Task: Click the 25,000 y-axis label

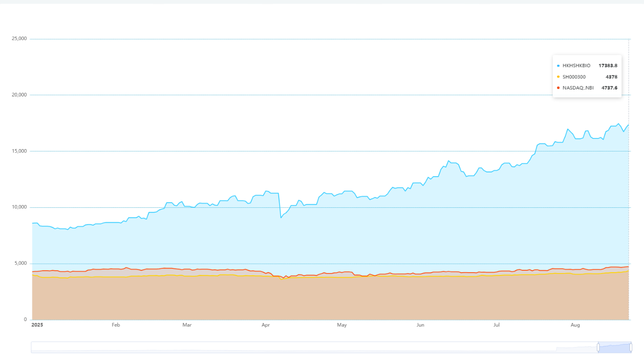Action: click(19, 39)
